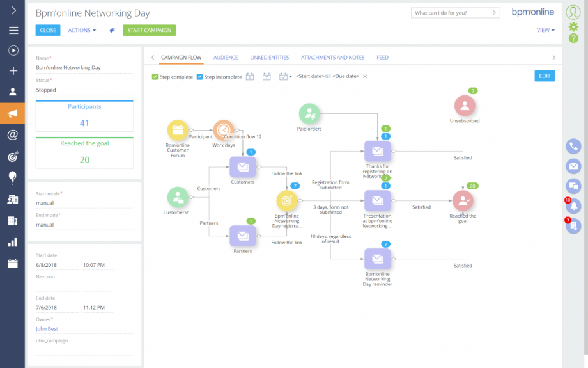Select the Bpm'online Customer Forum event node

pyautogui.click(x=178, y=131)
